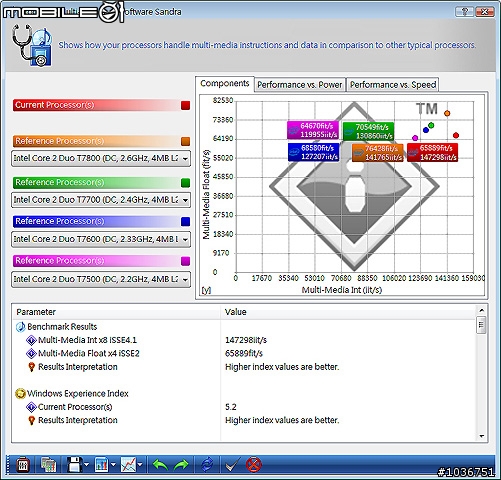Click the green forward arrow

click(x=181, y=464)
